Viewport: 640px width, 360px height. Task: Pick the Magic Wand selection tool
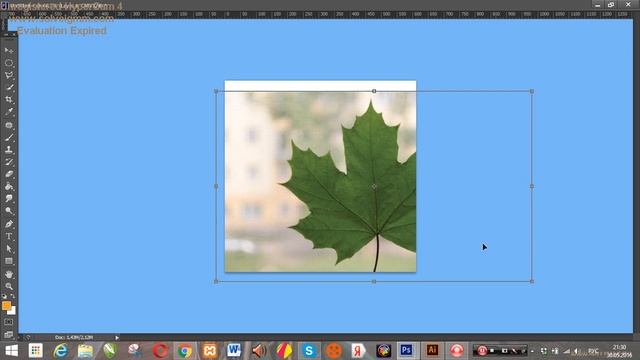tap(9, 87)
